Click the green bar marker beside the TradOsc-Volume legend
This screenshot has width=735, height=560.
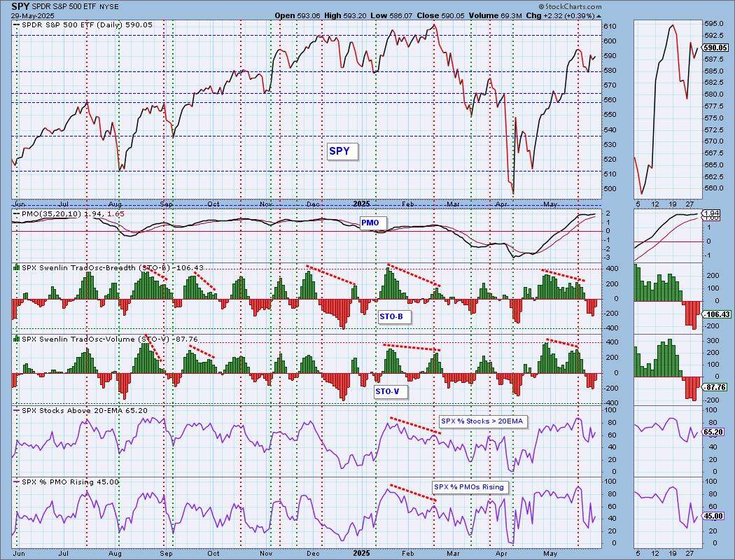pyautogui.click(x=16, y=339)
